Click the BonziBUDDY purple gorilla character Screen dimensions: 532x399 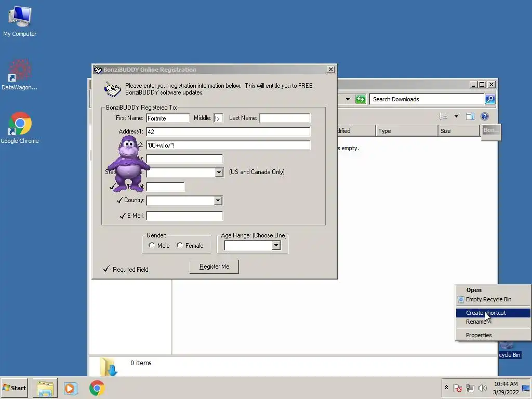coord(129,164)
